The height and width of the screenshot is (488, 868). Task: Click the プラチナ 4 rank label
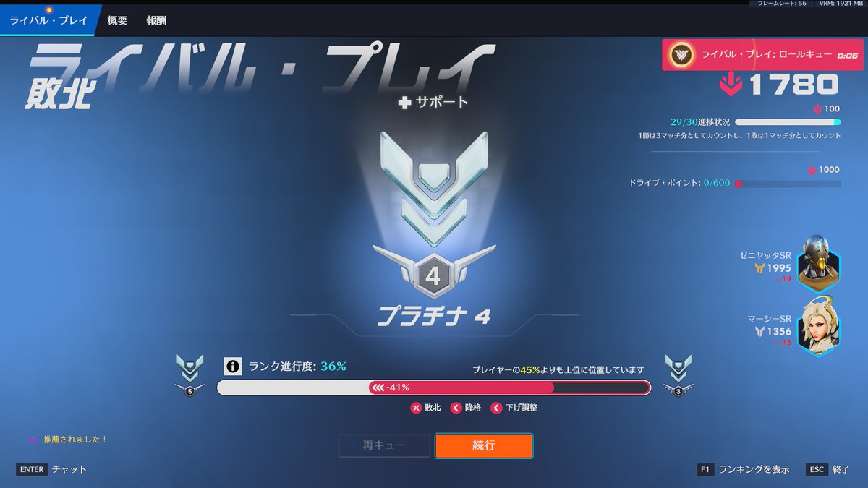pyautogui.click(x=434, y=317)
